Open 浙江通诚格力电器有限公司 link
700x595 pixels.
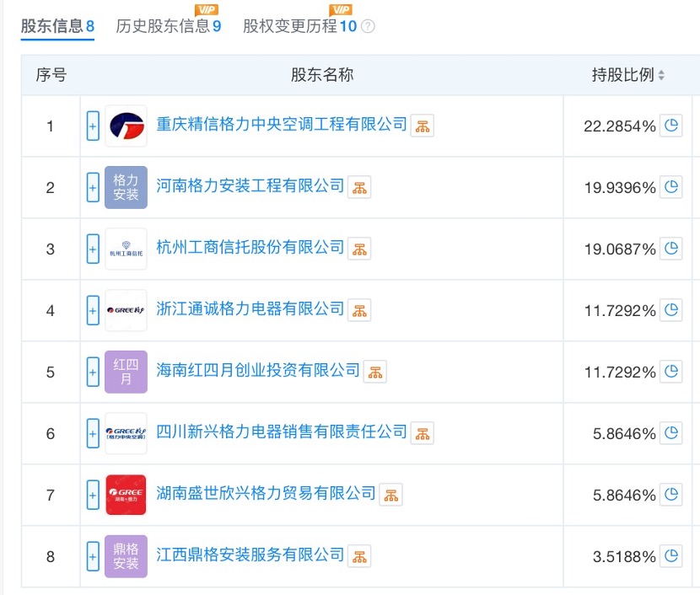click(250, 309)
